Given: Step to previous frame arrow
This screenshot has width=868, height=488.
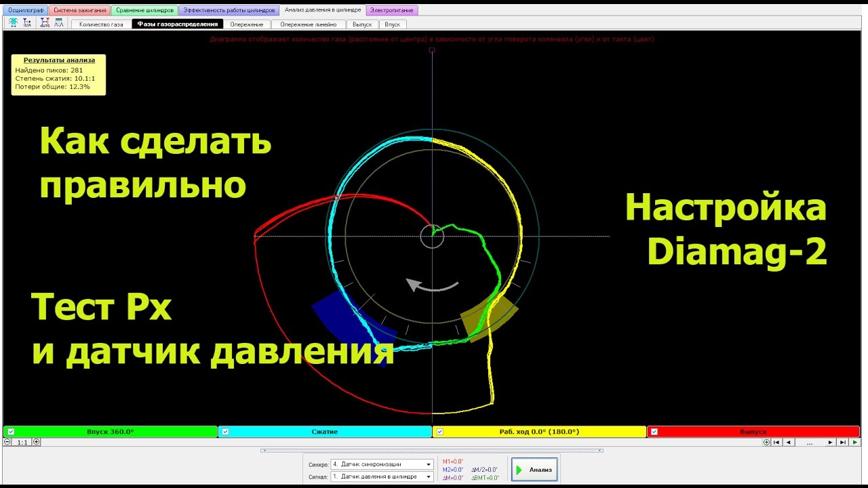Looking at the screenshot, I should coord(789,442).
